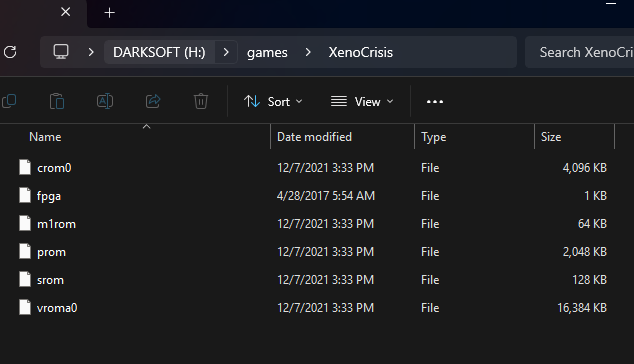Navigate to DARKSOFT (H:) breadcrumb
Viewport: 634px width, 364px height.
click(x=159, y=52)
